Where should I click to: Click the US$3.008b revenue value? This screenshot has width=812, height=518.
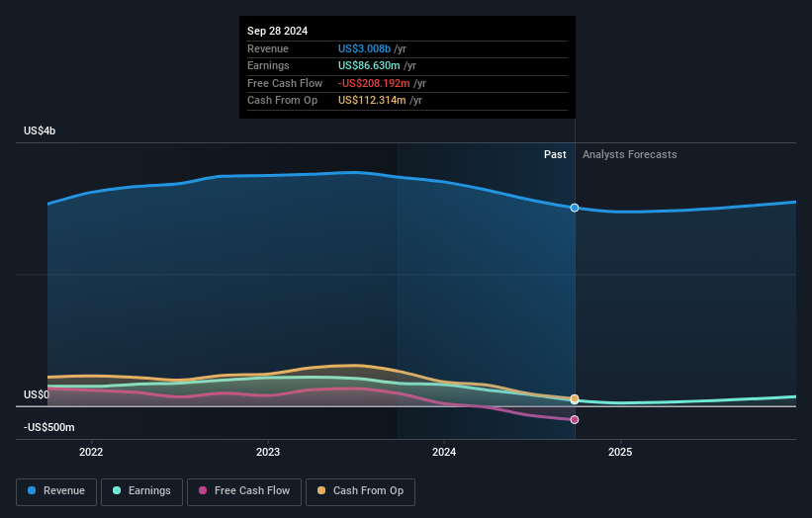[x=364, y=48]
